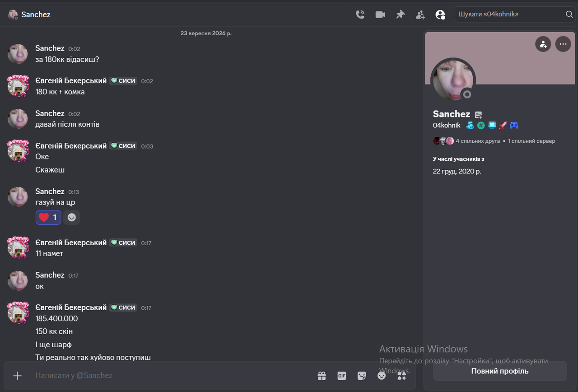Open the Повний профіль full profile
This screenshot has height=392, width=578.
[x=500, y=371]
